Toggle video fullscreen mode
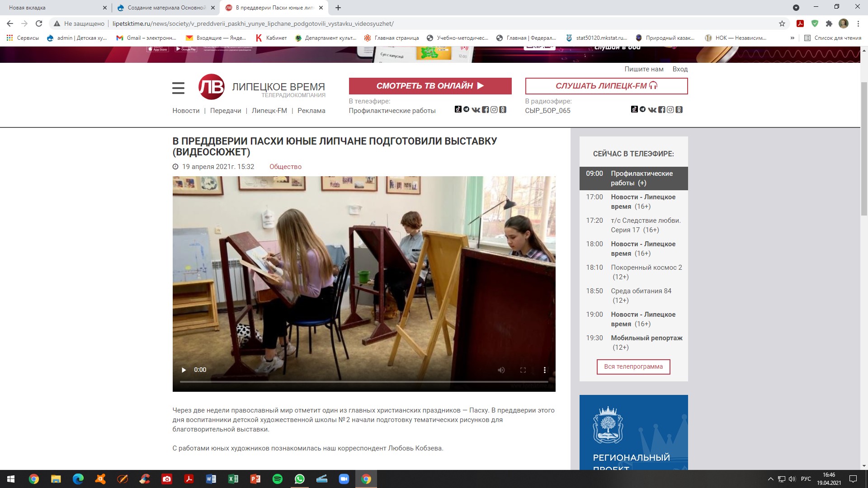Image resolution: width=868 pixels, height=488 pixels. [523, 370]
